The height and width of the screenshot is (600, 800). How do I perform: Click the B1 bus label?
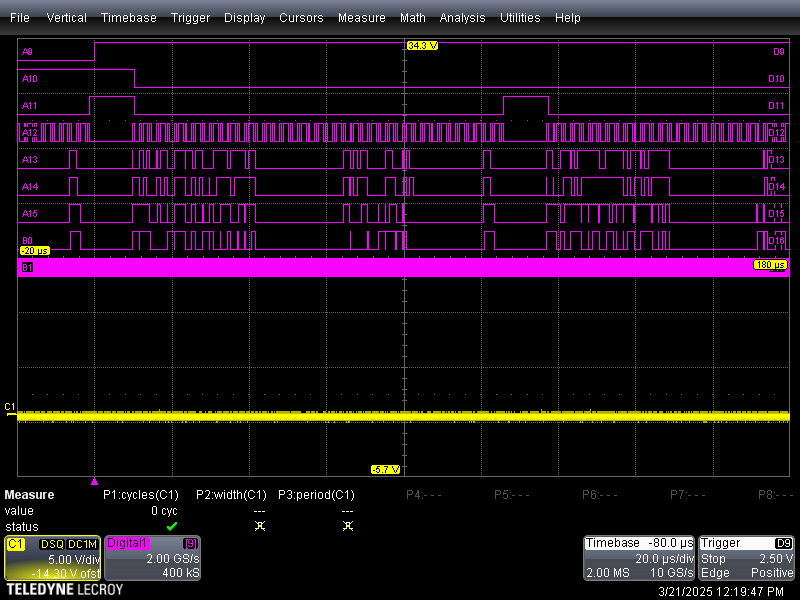point(27,267)
